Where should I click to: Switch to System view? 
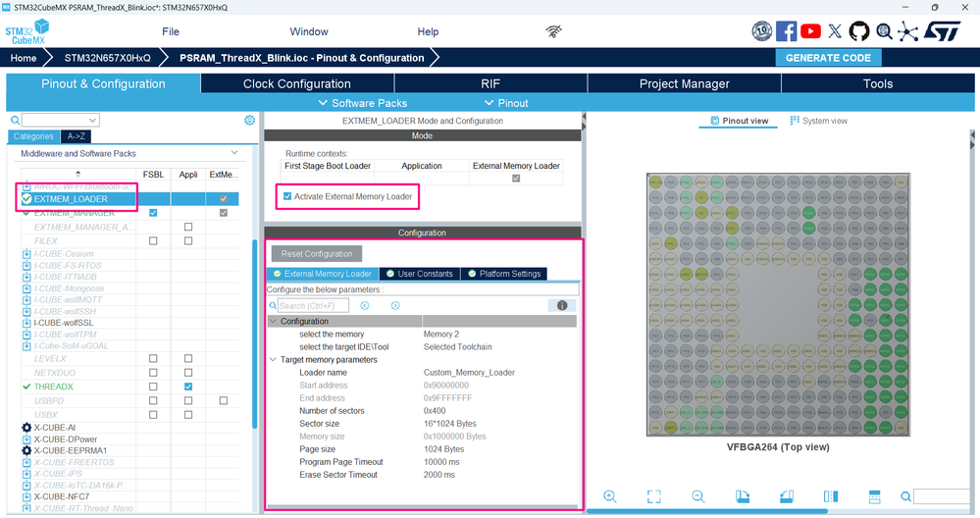(x=819, y=121)
